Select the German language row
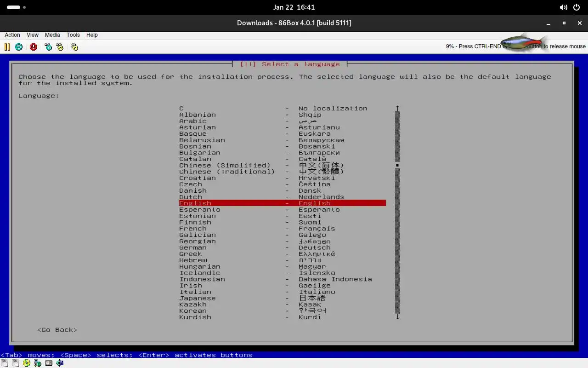588x368 pixels. point(283,247)
